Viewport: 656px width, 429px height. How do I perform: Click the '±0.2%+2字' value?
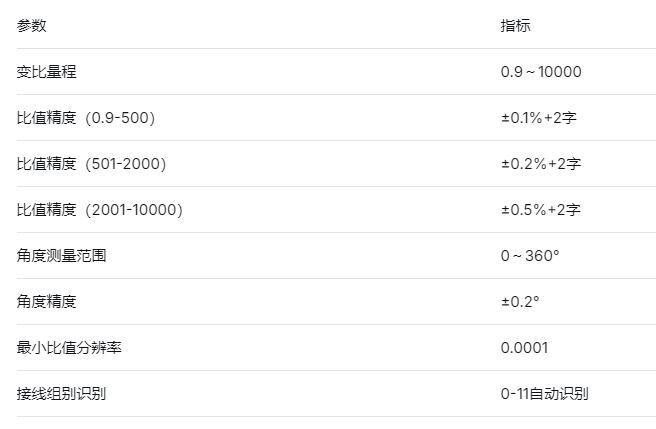click(540, 164)
